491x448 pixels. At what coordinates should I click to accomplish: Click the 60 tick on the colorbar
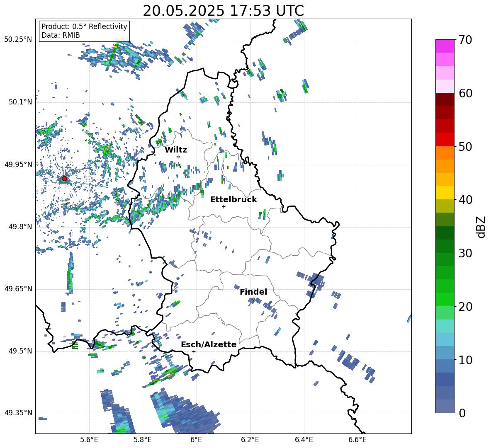pos(465,93)
